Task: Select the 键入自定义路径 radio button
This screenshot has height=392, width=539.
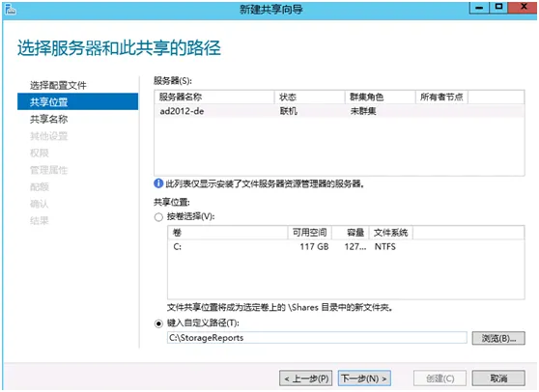Action: click(158, 323)
